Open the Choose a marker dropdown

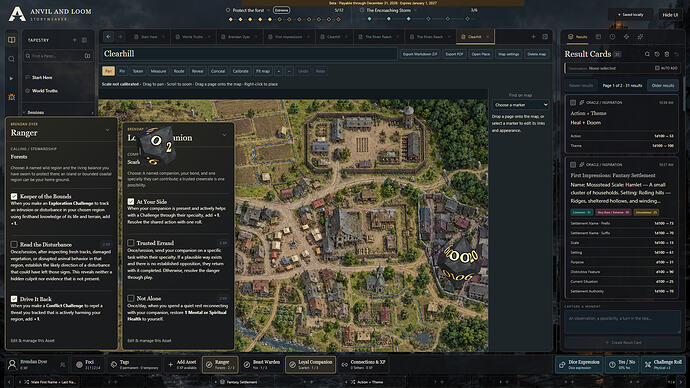521,105
